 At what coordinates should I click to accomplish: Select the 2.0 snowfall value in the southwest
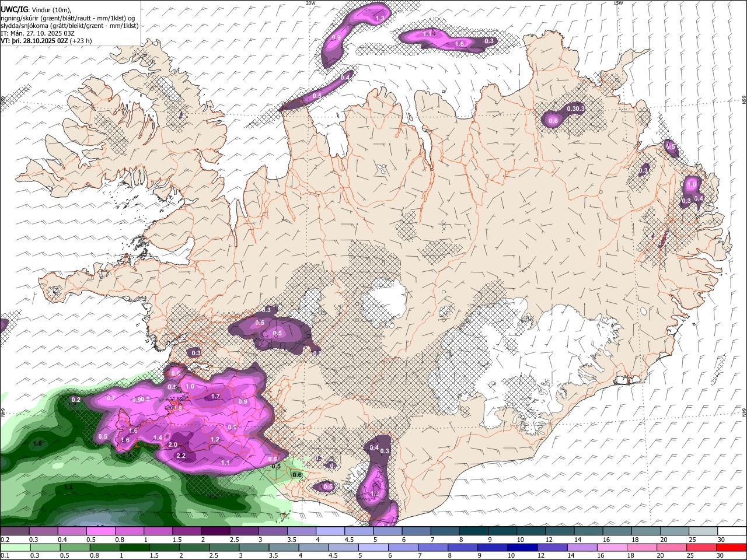[173, 444]
